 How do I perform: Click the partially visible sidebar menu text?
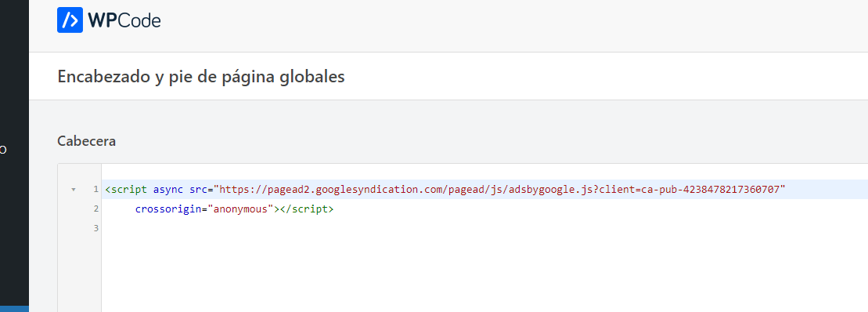3,149
